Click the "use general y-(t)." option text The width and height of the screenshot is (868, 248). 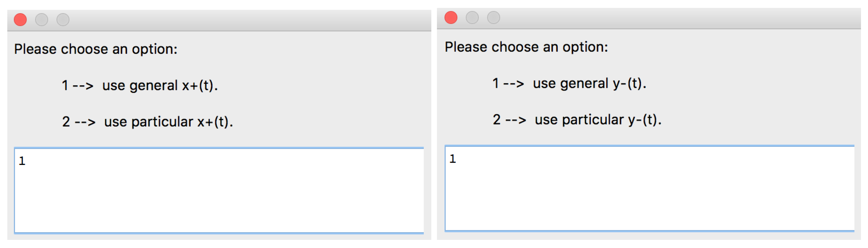click(590, 84)
